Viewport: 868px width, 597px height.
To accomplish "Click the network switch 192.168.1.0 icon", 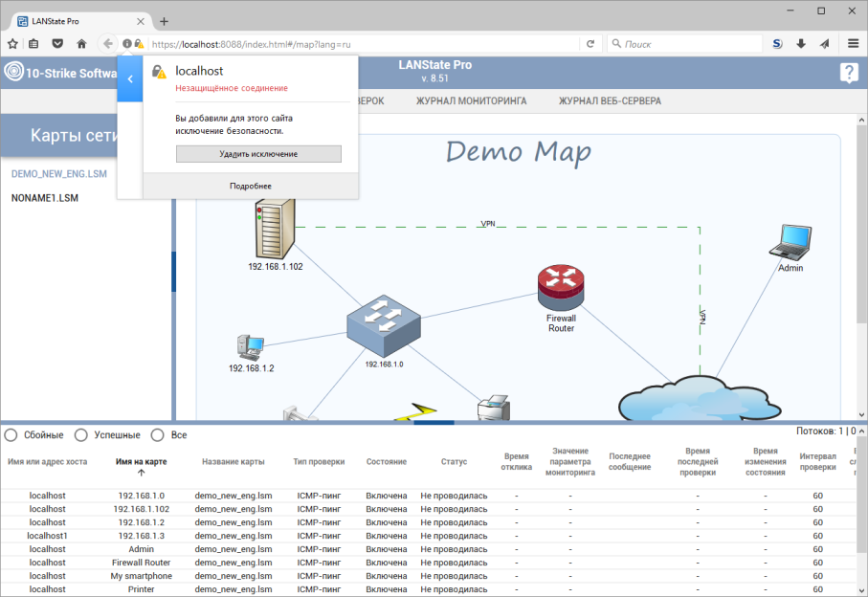I will point(384,326).
